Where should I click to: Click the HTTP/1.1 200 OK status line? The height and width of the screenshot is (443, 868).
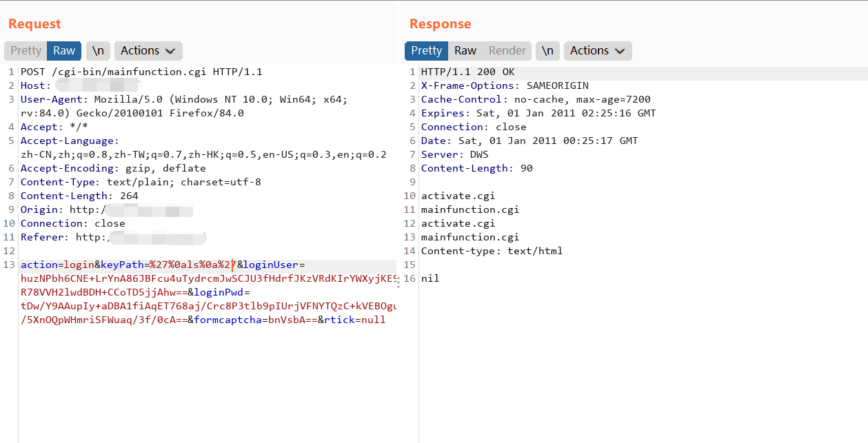click(x=467, y=72)
